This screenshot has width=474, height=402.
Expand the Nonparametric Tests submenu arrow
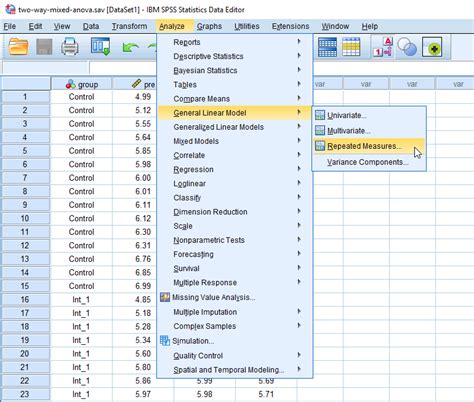tap(299, 239)
